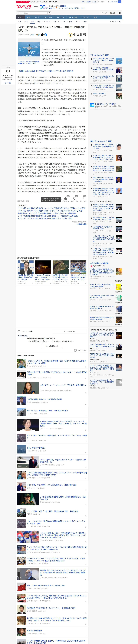Select the エンタメ category tab
Viewport: 138px width, 644px height.
[47, 22]
